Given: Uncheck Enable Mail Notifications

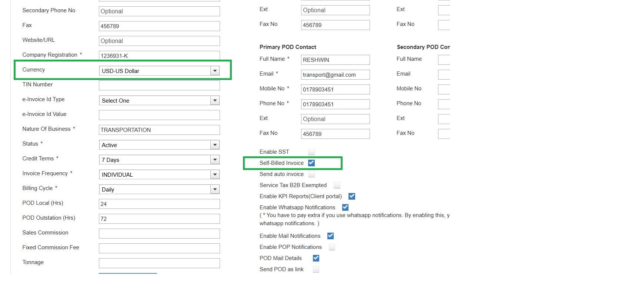Looking at the screenshot, I should tap(330, 236).
